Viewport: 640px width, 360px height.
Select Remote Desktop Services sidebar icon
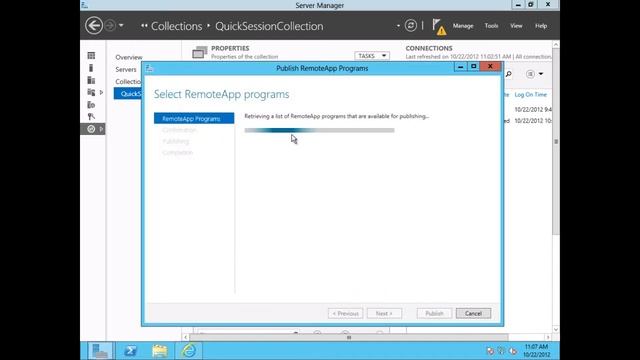coord(91,129)
